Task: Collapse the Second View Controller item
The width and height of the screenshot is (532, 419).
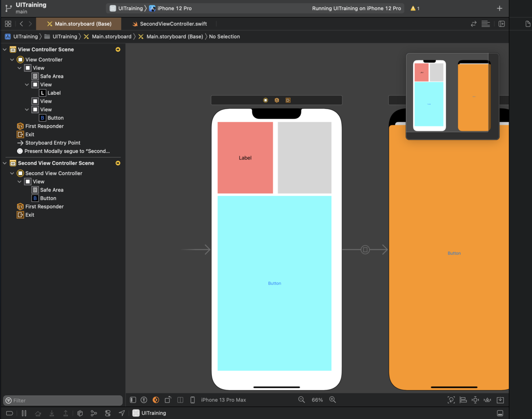Action: click(12, 173)
